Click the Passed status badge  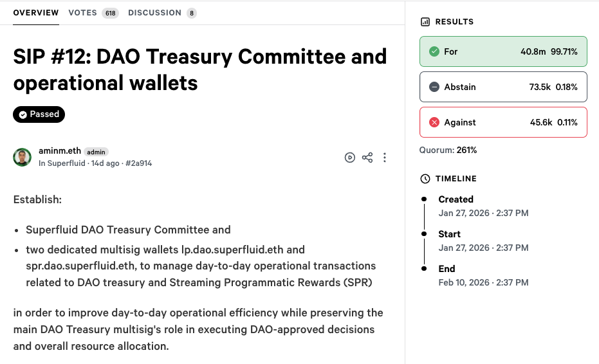(x=39, y=114)
